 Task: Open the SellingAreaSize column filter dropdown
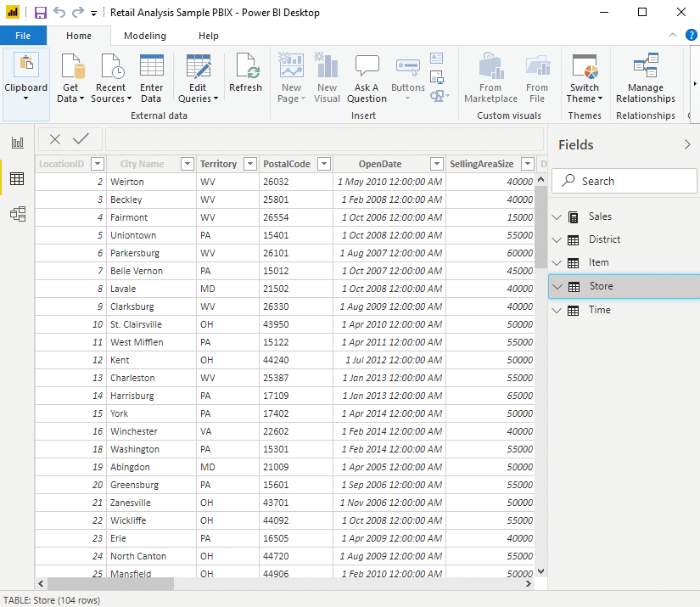tap(528, 164)
